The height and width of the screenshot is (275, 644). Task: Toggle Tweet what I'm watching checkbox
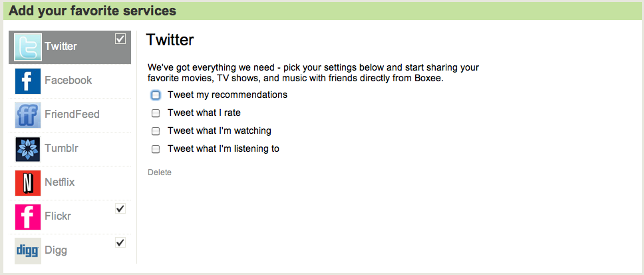(156, 131)
